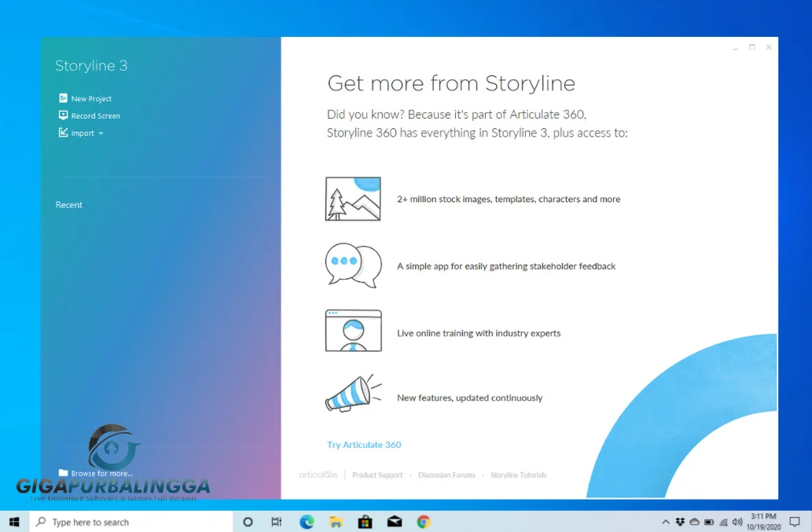The image size is (812, 532).
Task: Expand the Import dropdown menu
Action: [x=101, y=133]
